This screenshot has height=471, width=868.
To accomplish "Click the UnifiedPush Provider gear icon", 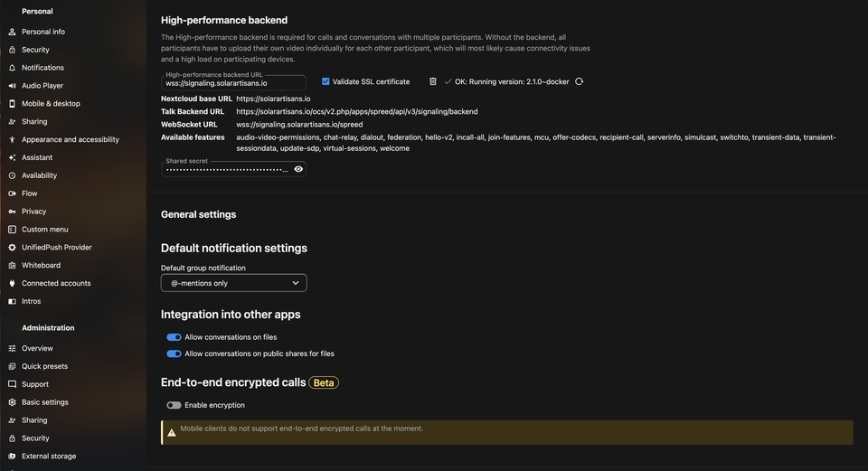I will (12, 248).
